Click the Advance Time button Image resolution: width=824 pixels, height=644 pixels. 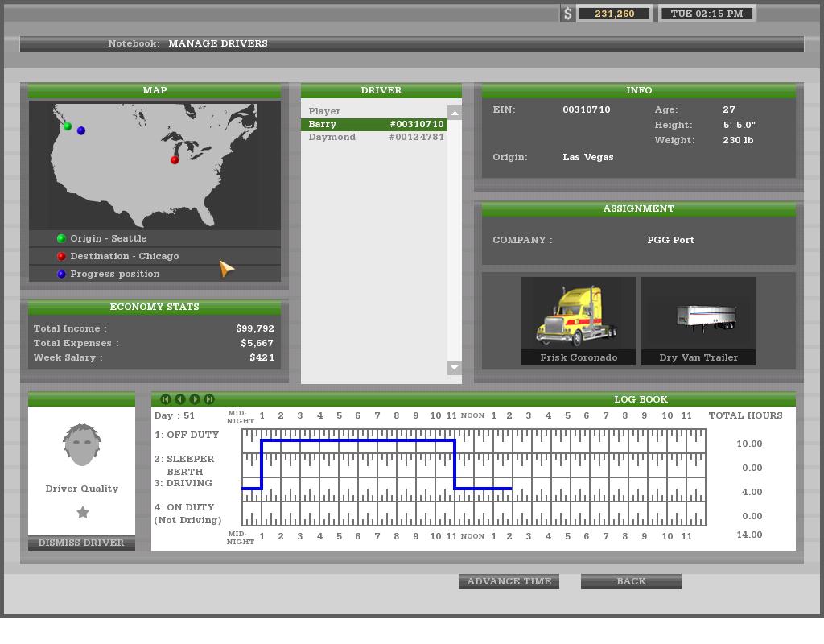(509, 581)
